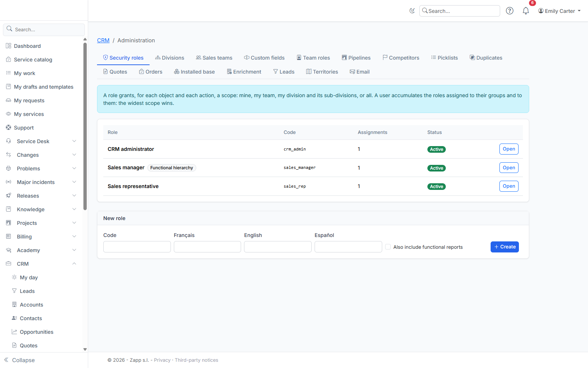Collapse the sidebar with Collapse button
This screenshot has width=588, height=368.
pos(19,360)
